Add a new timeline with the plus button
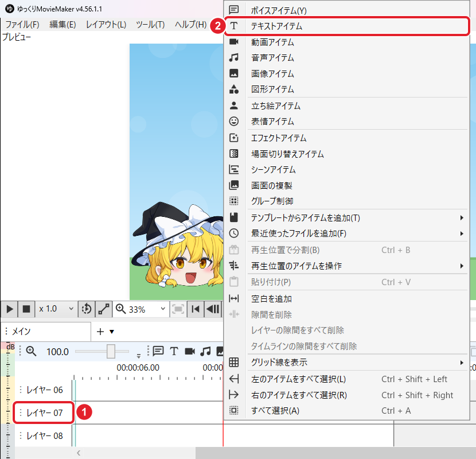The width and height of the screenshot is (476, 459). (x=100, y=332)
